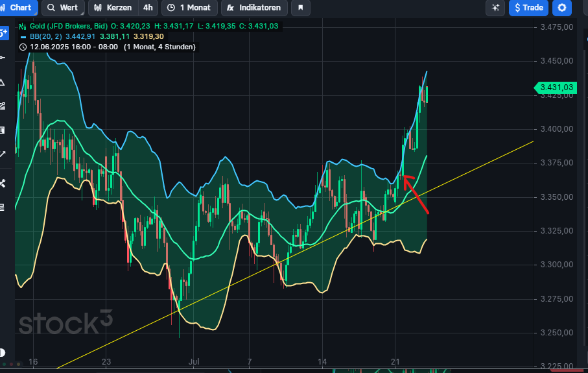Click the 3.475,00 price axis label
Screen dimensions: 588x373
click(556, 27)
